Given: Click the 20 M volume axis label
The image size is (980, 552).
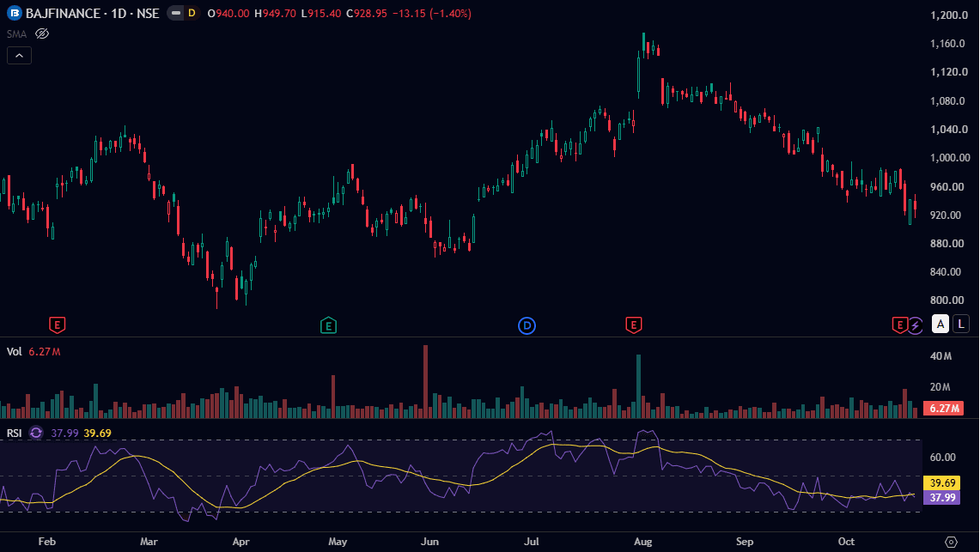Looking at the screenshot, I should pyautogui.click(x=940, y=387).
